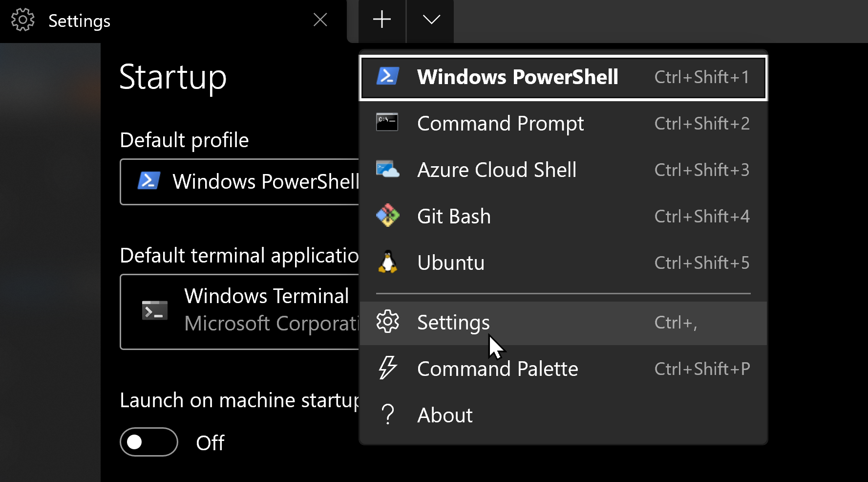Screen dimensions: 868x482
Task: Close the Settings tab
Action: click(320, 20)
